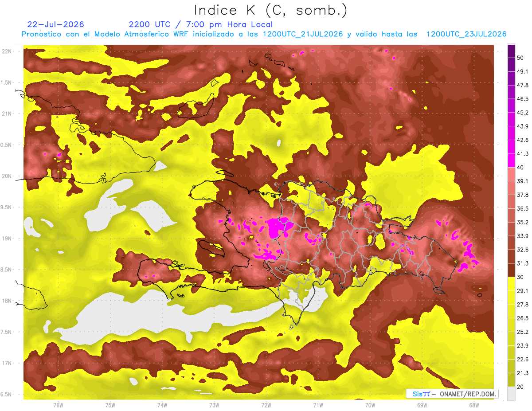The image size is (532, 411).
Task: Click the '37.8' color scale value
Action: [x=524, y=195]
